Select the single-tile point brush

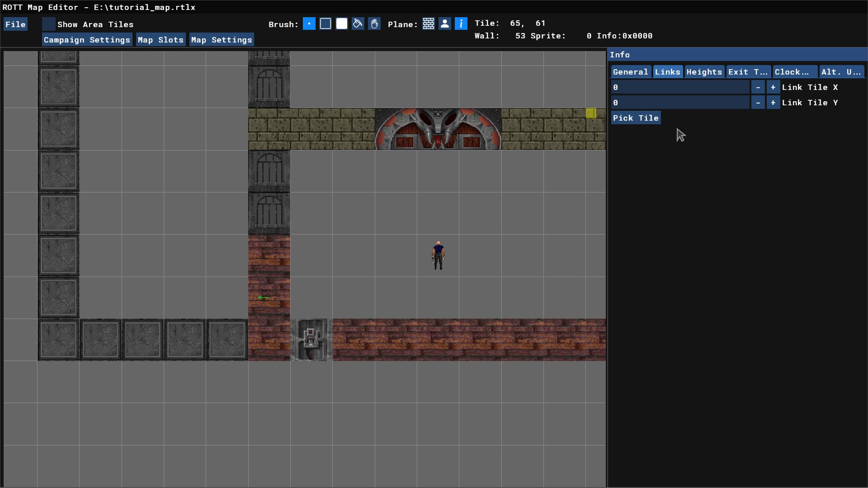tap(309, 24)
